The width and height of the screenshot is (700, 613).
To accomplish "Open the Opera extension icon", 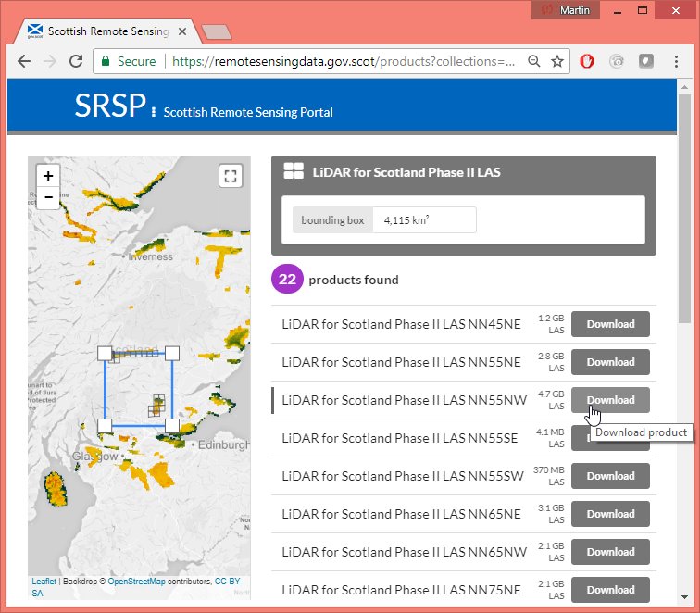I will click(x=586, y=62).
